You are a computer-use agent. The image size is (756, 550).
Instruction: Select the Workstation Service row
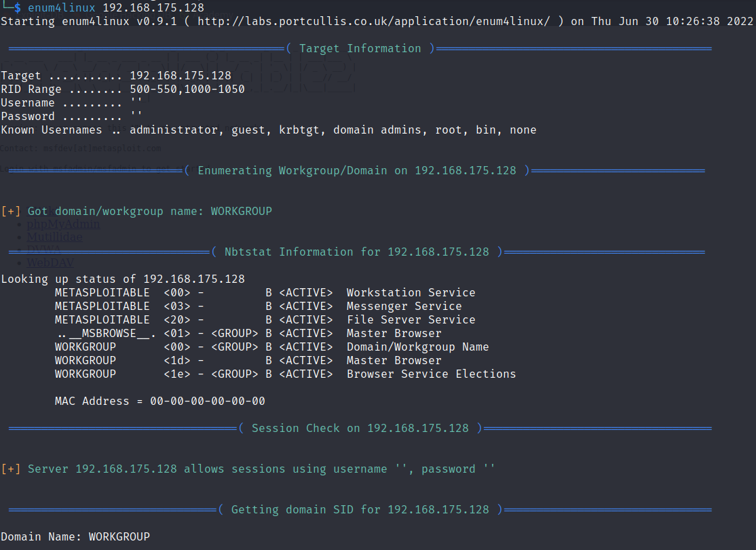tap(265, 293)
